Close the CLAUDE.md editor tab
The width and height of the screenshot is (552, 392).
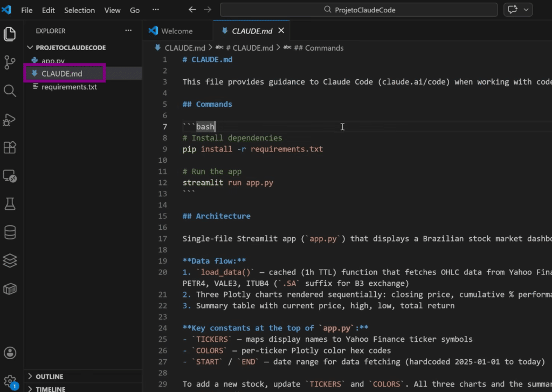click(x=281, y=31)
